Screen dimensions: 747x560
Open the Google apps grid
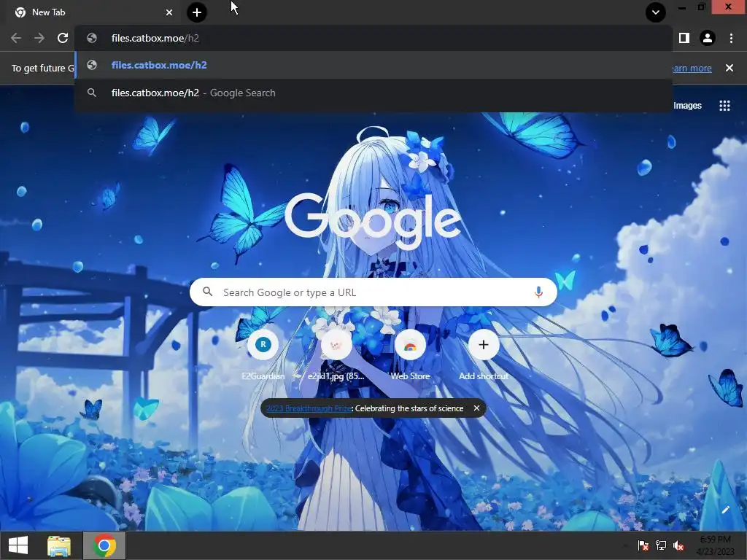point(724,106)
